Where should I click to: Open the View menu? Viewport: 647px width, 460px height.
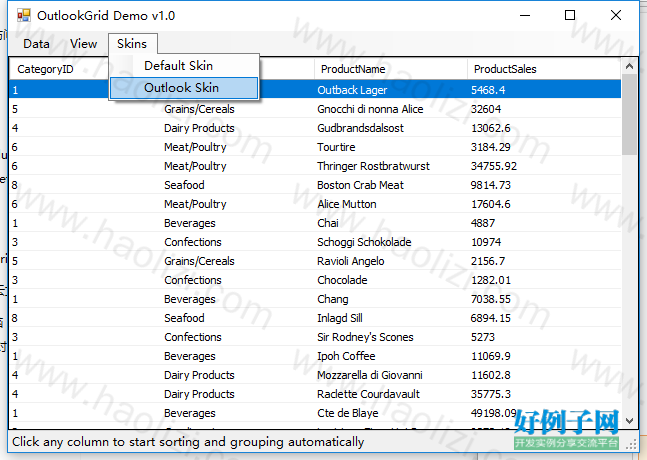[x=83, y=44]
